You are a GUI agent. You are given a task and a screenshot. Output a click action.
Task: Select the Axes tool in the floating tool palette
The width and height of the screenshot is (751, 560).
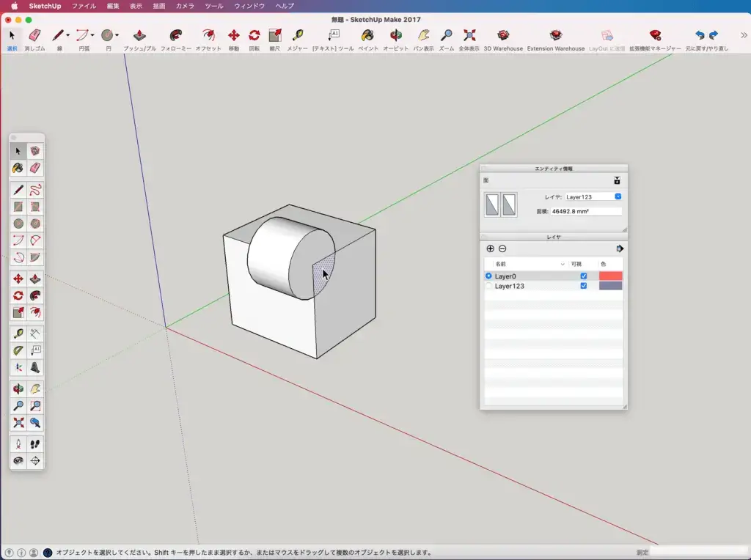point(18,367)
